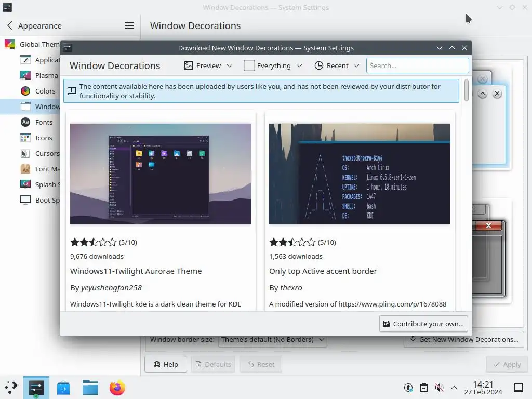Click the System Settings taskbar icon
Image resolution: width=532 pixels, height=399 pixels.
(36, 388)
